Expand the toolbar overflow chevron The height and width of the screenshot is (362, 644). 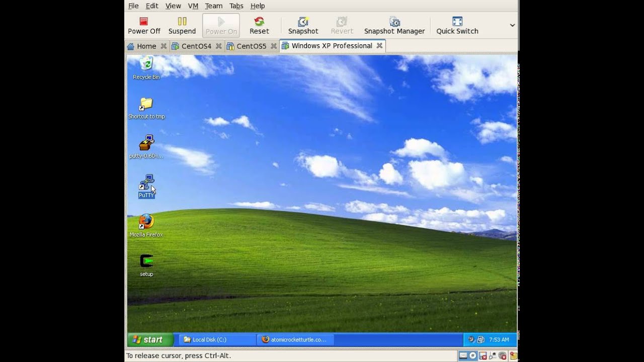tap(512, 25)
